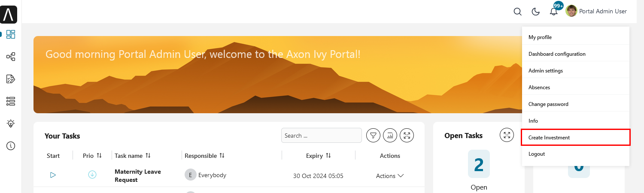Show Your Tasks widget info icon

coord(390,136)
